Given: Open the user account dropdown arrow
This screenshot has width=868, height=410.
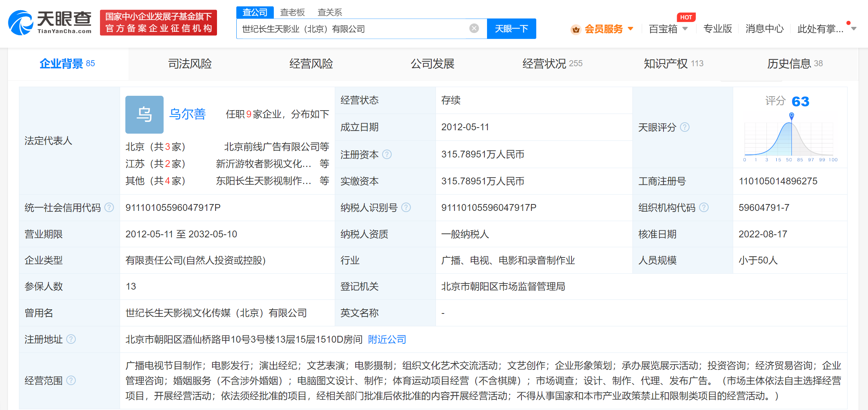Looking at the screenshot, I should coord(854,29).
